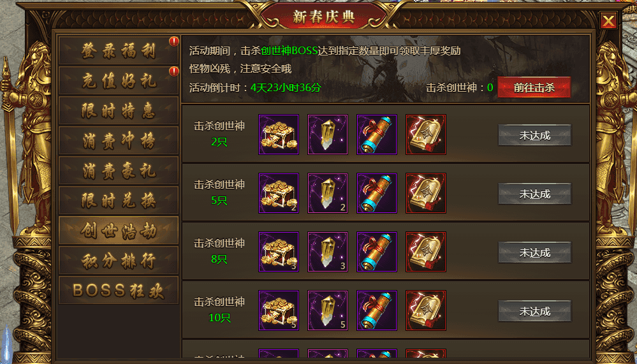This screenshot has height=364, width=637.
Task: Click 未达成 button for 5只 reward
Action: [534, 194]
